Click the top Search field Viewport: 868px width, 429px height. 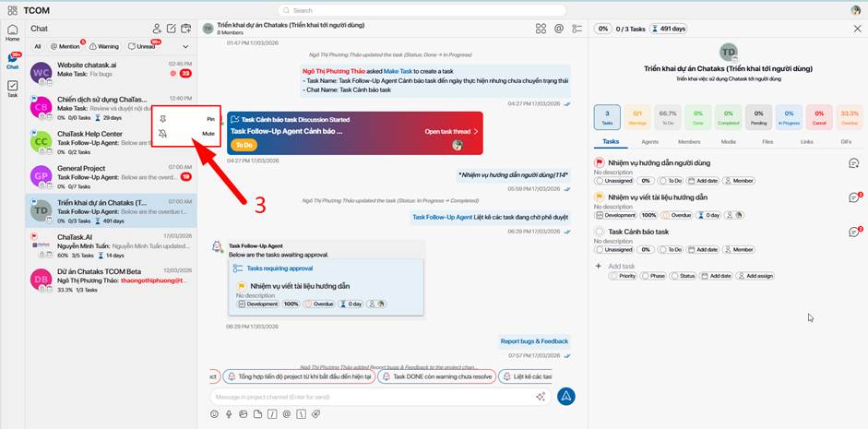pyautogui.click(x=422, y=10)
